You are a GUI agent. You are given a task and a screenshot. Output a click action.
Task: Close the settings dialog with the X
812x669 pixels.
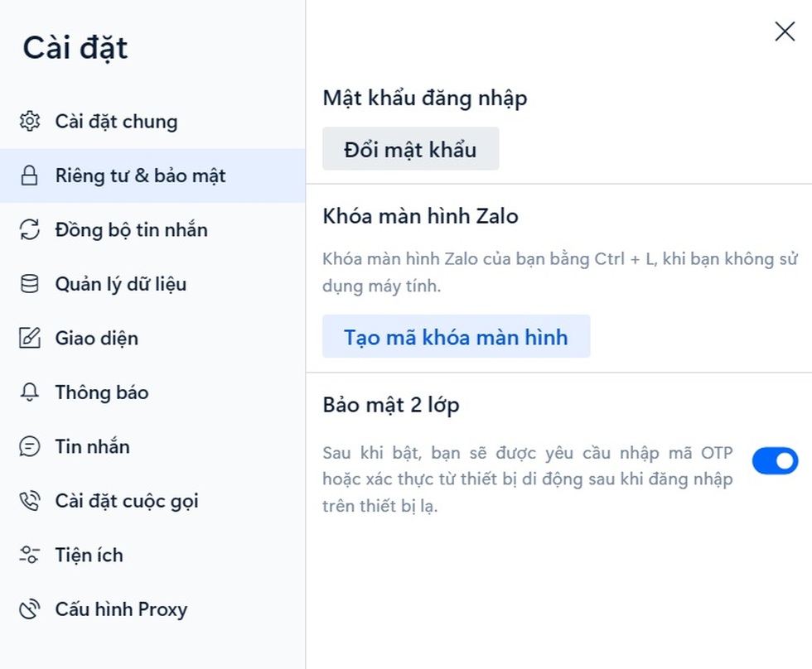784,31
